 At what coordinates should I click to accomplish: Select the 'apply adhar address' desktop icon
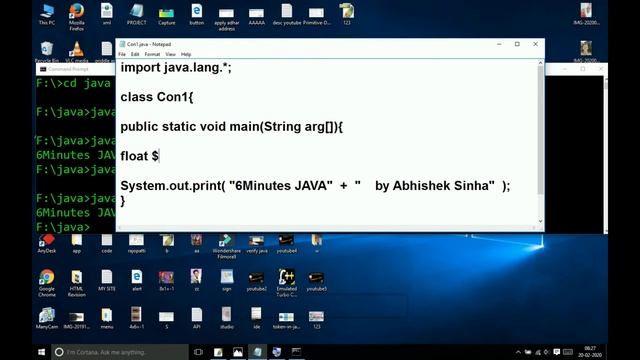click(227, 19)
